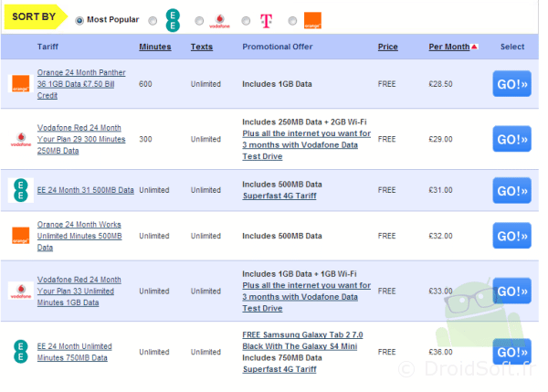Click the Select column header
The width and height of the screenshot is (548, 392).
(x=512, y=47)
